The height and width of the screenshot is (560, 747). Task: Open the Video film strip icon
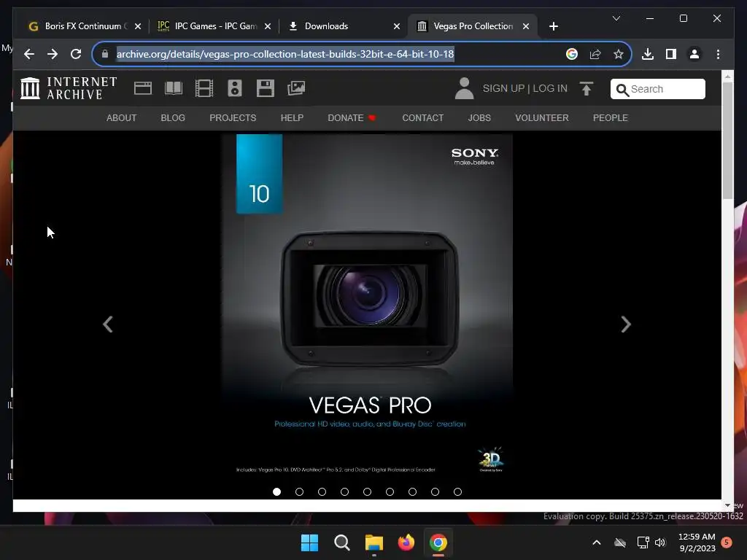204,88
